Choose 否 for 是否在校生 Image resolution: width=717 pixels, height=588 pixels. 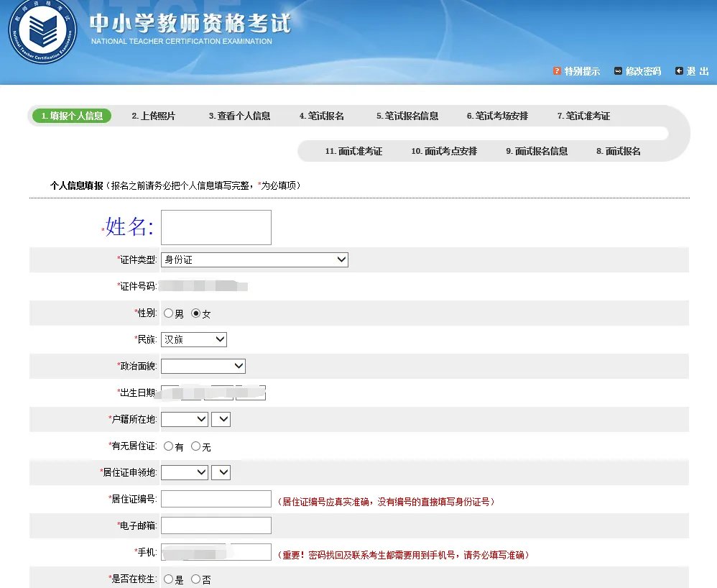(195, 579)
